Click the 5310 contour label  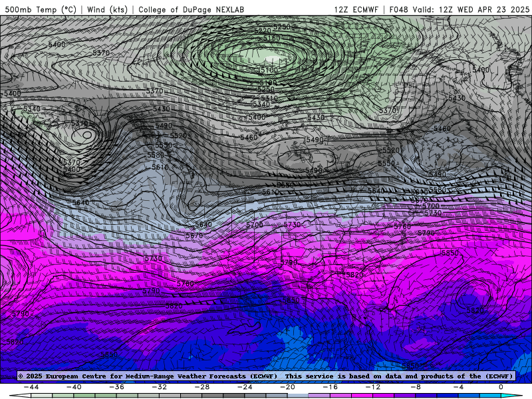pyautogui.click(x=269, y=98)
